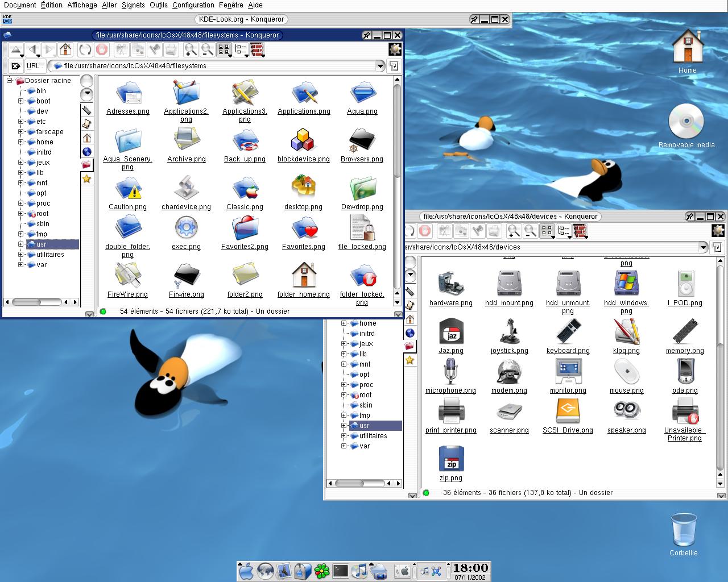
Task: Select icon view mode in devices toolbar
Action: 547,231
